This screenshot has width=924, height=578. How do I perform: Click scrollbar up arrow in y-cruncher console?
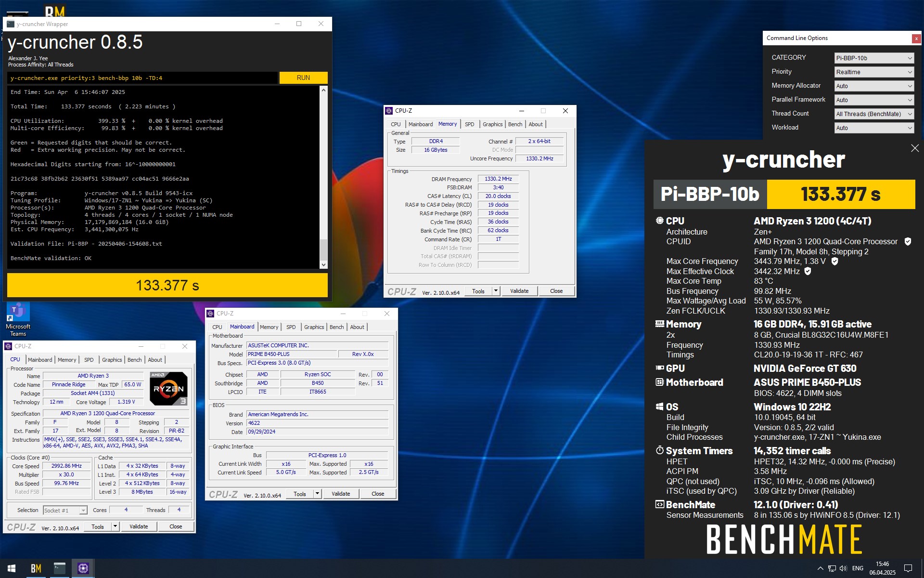pos(323,90)
